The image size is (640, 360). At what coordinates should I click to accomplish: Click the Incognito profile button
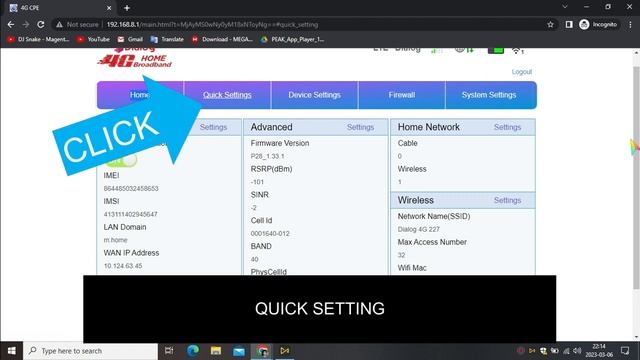click(x=598, y=24)
